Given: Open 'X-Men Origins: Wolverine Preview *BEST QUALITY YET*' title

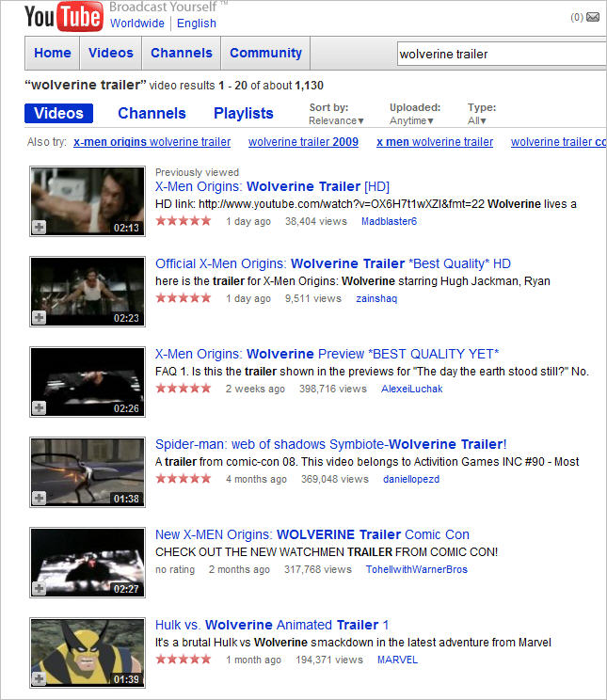Looking at the screenshot, I should (x=327, y=354).
